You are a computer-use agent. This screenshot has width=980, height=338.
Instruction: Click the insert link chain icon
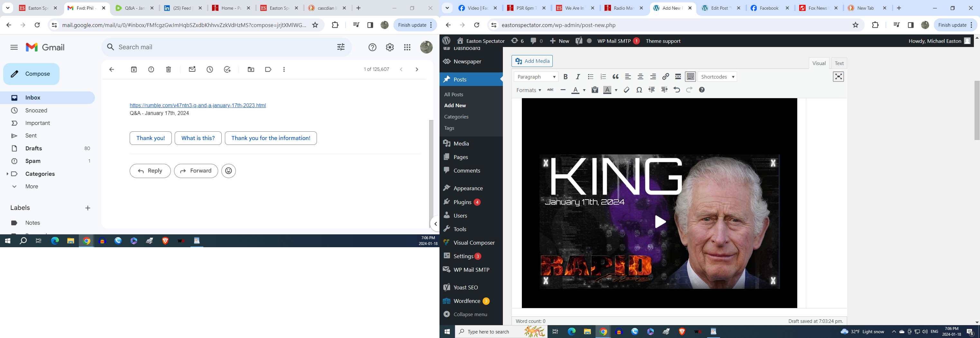[665, 77]
